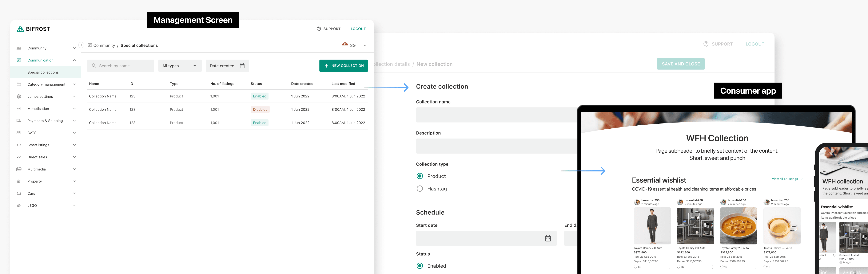Viewport: 868px width, 274px height.
Task: Select the Hashtag collection type radio
Action: [x=420, y=189]
